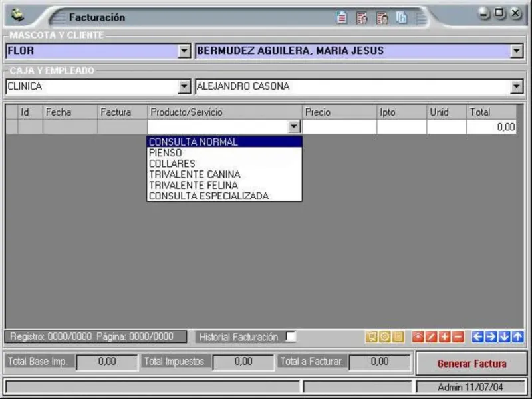
Task: Select CONSULTA NORMAL from the list
Action: point(224,142)
